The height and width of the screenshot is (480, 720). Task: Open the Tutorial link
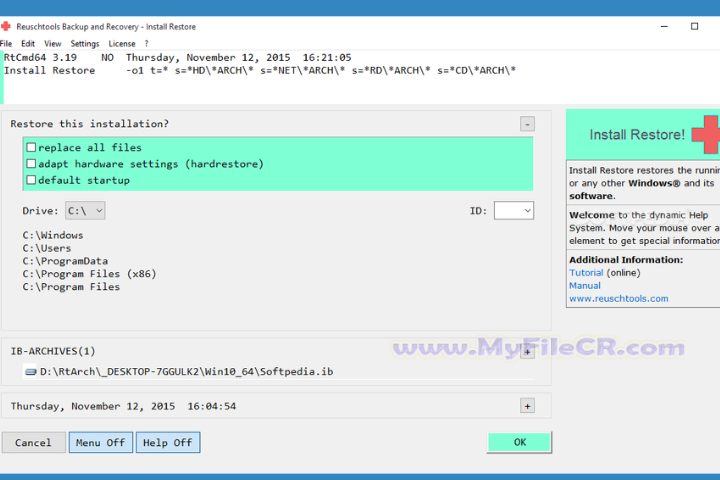pos(586,273)
